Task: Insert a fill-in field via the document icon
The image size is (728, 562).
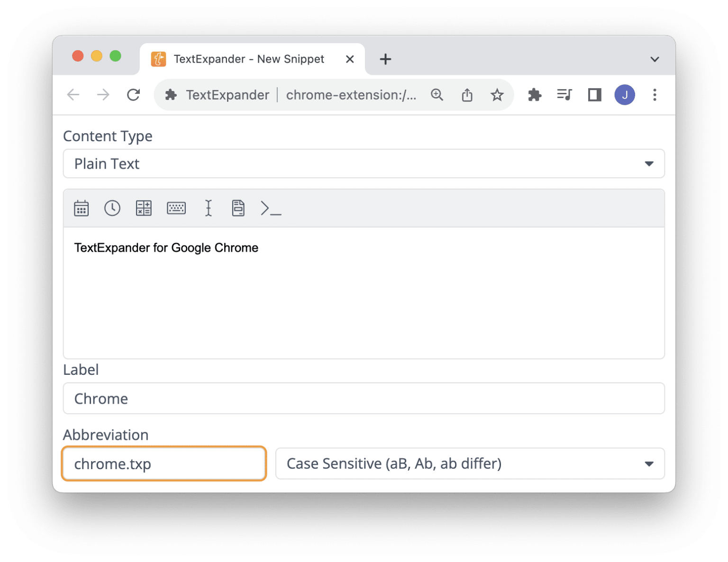Action: click(x=238, y=208)
